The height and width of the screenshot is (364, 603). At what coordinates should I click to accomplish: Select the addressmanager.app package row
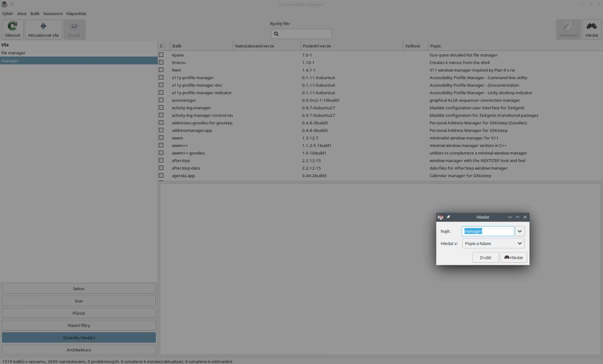pyautogui.click(x=380, y=130)
